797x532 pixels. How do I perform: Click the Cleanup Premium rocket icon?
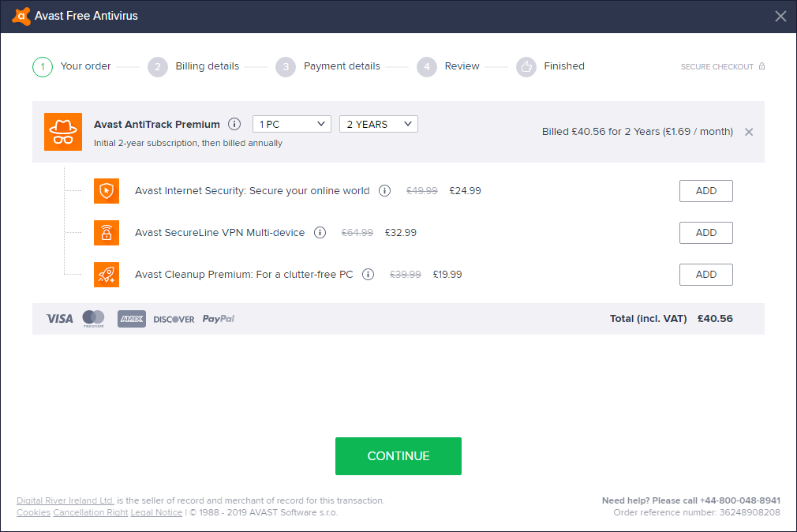[x=107, y=275]
